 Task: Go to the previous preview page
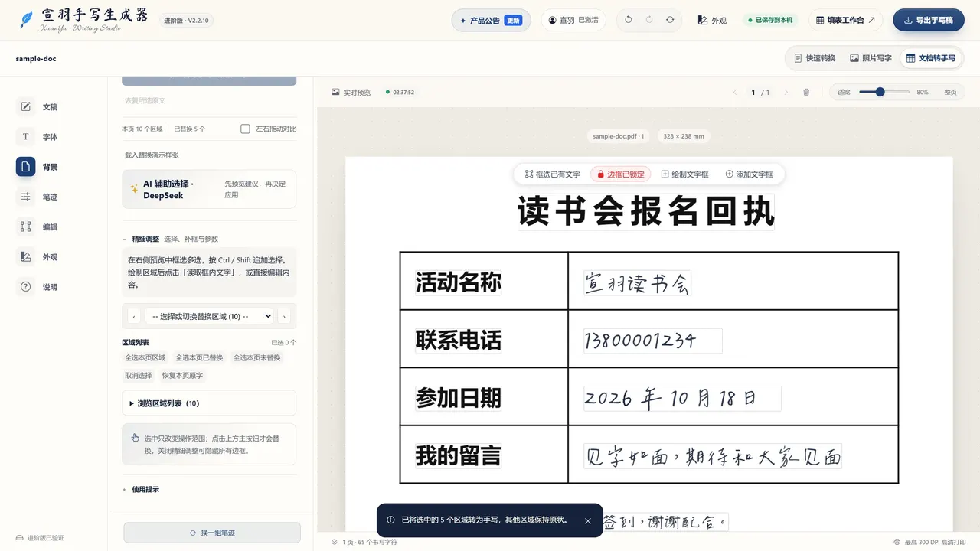coord(735,92)
